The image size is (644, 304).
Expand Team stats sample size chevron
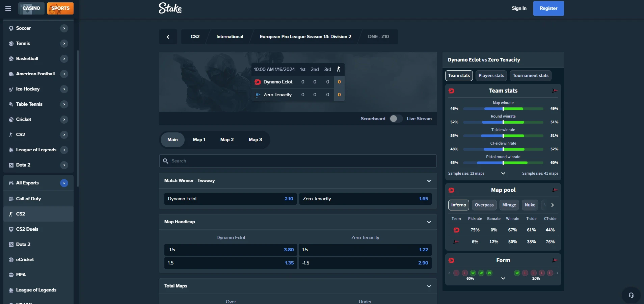point(503,173)
